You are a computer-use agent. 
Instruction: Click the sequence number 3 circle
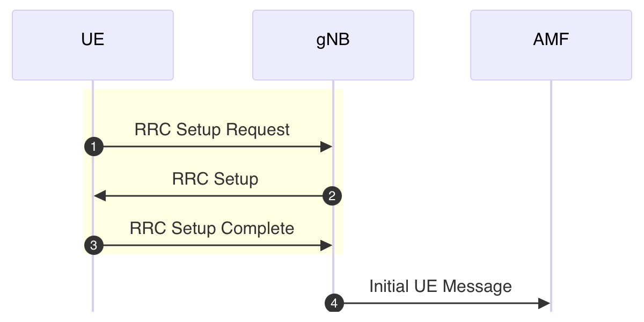(94, 246)
